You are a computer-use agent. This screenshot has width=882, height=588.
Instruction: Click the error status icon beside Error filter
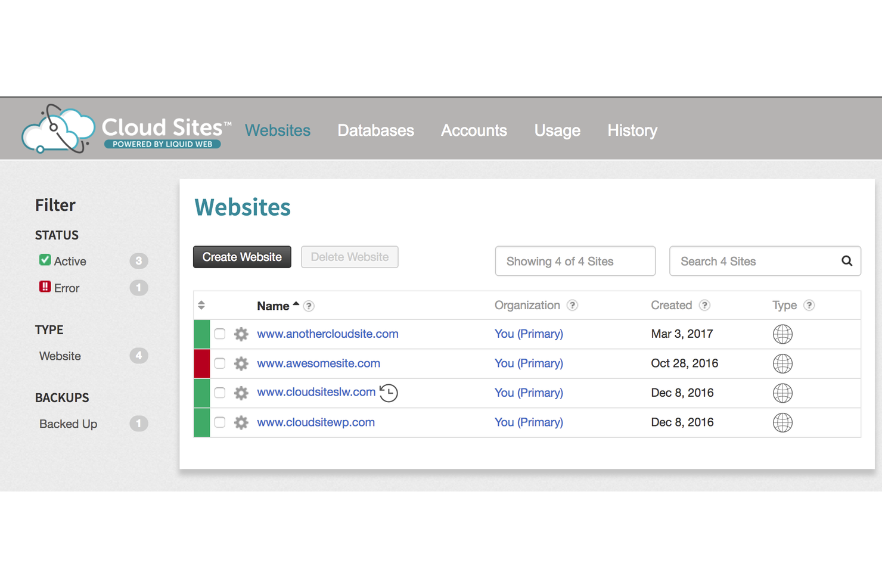(x=45, y=287)
